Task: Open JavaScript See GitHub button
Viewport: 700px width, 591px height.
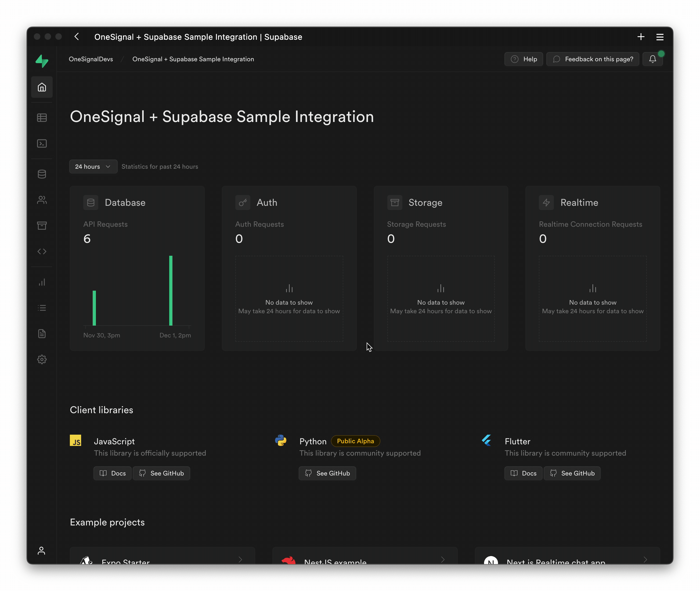Action: pyautogui.click(x=161, y=473)
